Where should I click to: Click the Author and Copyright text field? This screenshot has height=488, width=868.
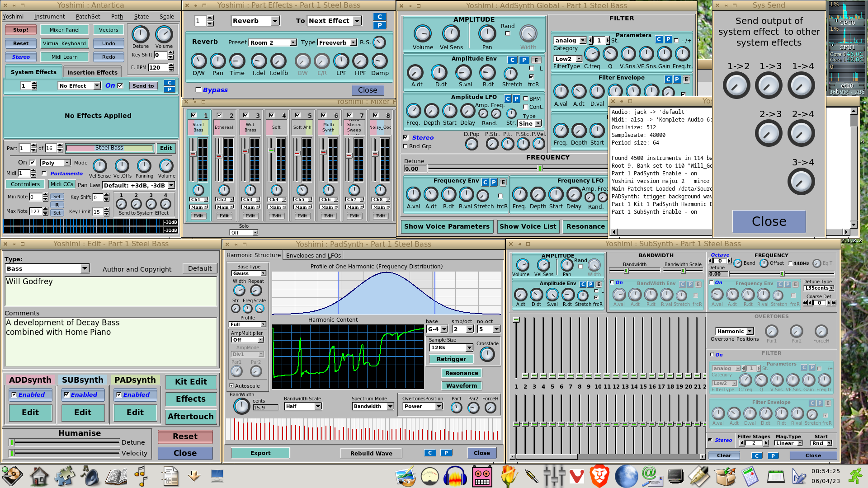click(111, 291)
